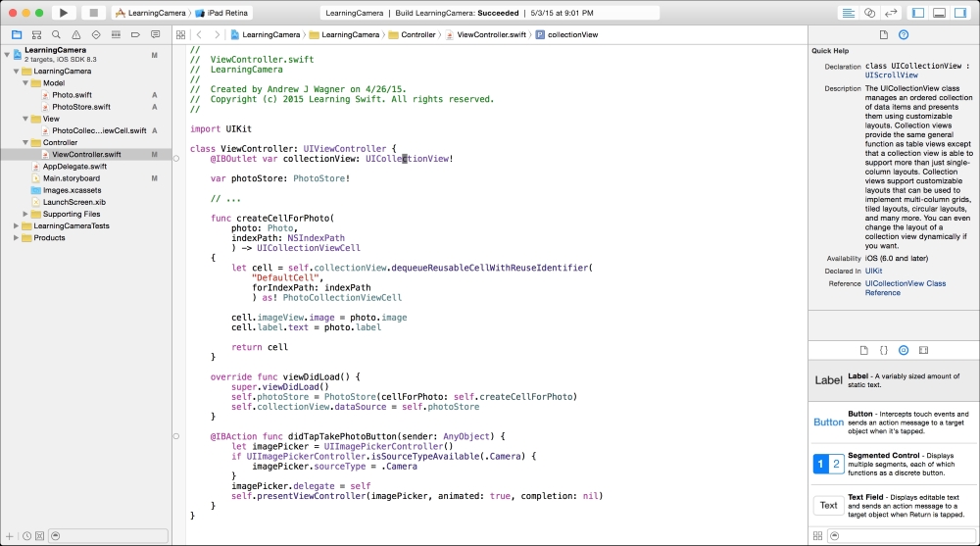980x546 pixels.
Task: Click the object library filter field
Action: 900,536
